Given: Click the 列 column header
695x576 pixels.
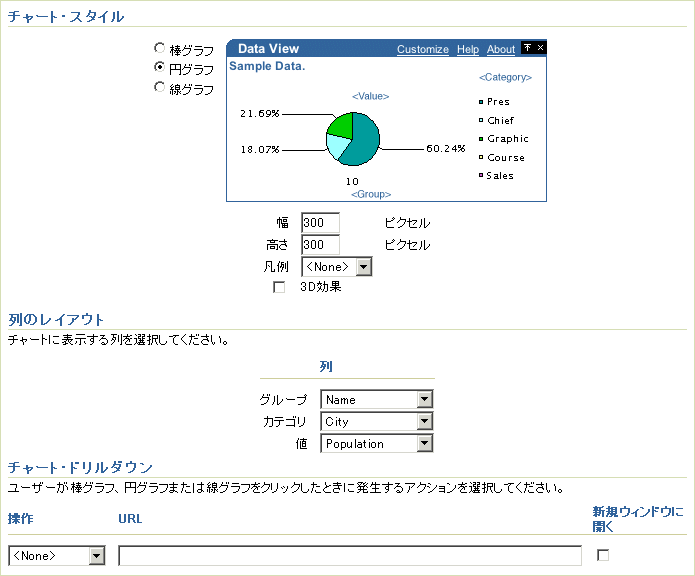Looking at the screenshot, I should [x=326, y=366].
